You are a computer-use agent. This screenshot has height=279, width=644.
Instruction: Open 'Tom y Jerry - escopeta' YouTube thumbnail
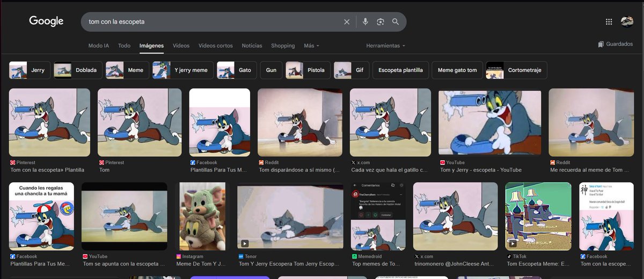490,122
